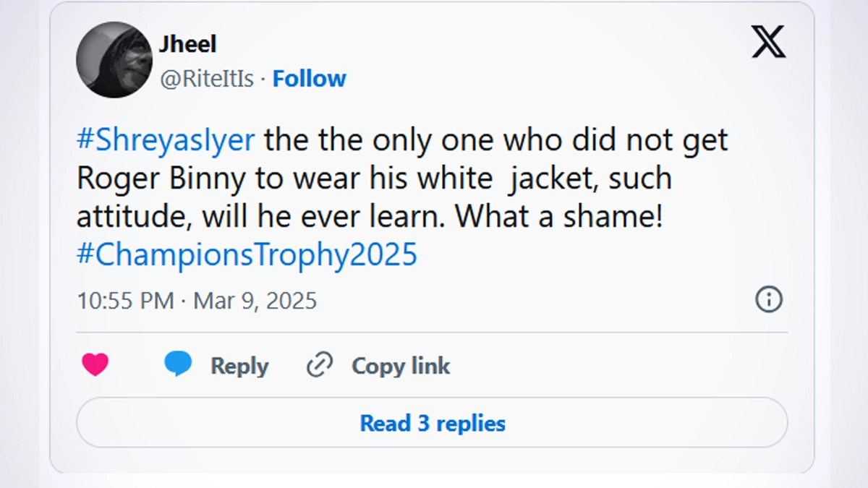Open the #ShreyasIyer hashtag
868x488 pixels.
166,140
